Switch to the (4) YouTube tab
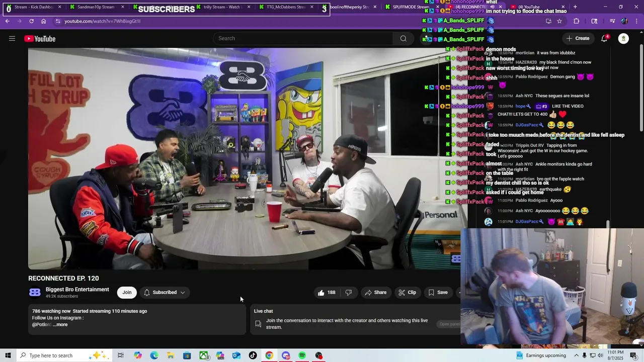The image size is (644, 362). pos(528,7)
